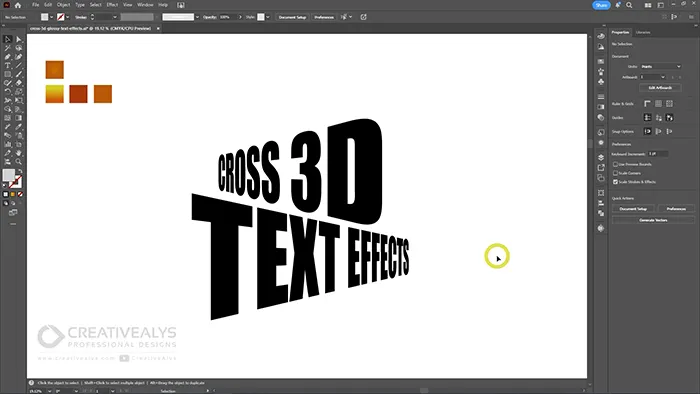This screenshot has height=394, width=700.
Task: Click the Home icon in top bar
Action: [x=18, y=5]
